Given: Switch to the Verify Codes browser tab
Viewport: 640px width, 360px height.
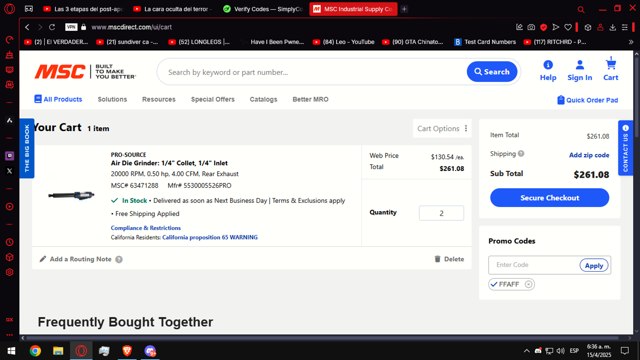Looking at the screenshot, I should [x=264, y=9].
